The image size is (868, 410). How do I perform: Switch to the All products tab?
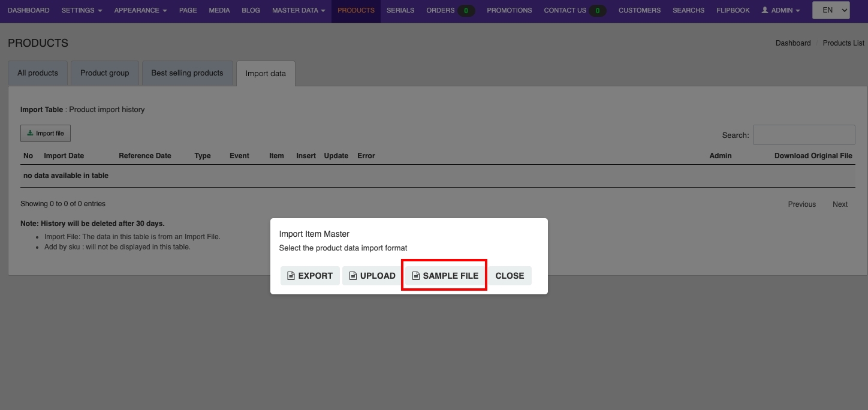pyautogui.click(x=38, y=73)
